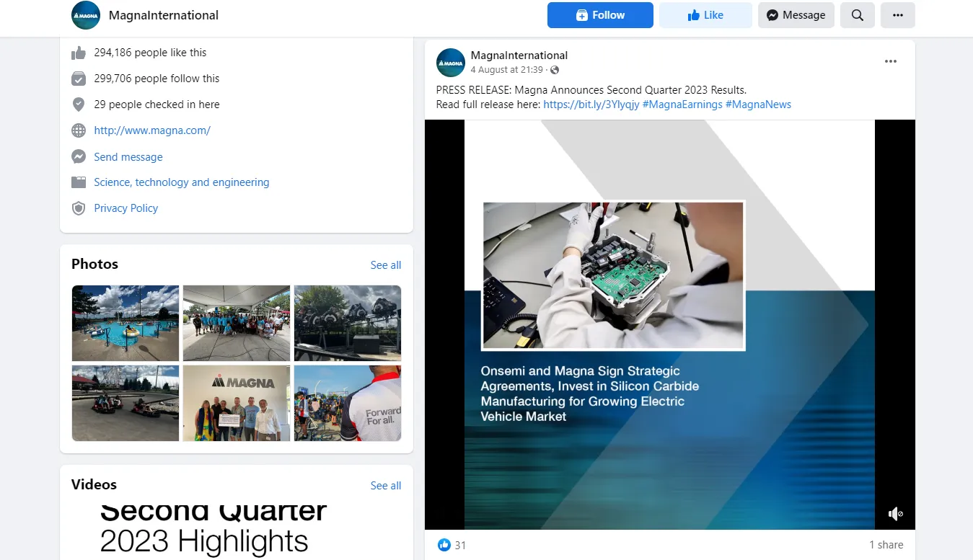Click See all next to Photos
This screenshot has width=973, height=560.
pyautogui.click(x=386, y=265)
